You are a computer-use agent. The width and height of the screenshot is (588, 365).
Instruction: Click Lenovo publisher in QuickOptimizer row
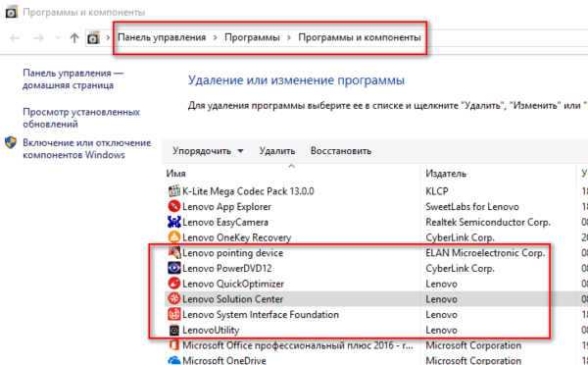441,284
